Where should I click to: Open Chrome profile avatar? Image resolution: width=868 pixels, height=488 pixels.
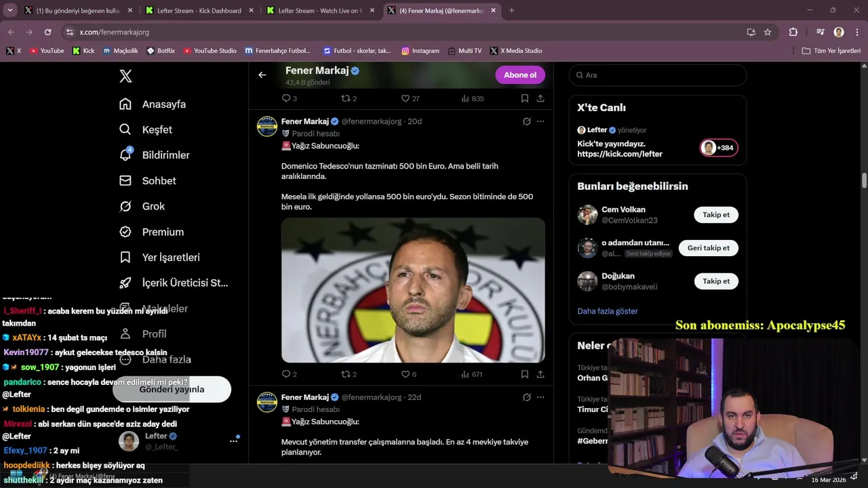(x=839, y=32)
